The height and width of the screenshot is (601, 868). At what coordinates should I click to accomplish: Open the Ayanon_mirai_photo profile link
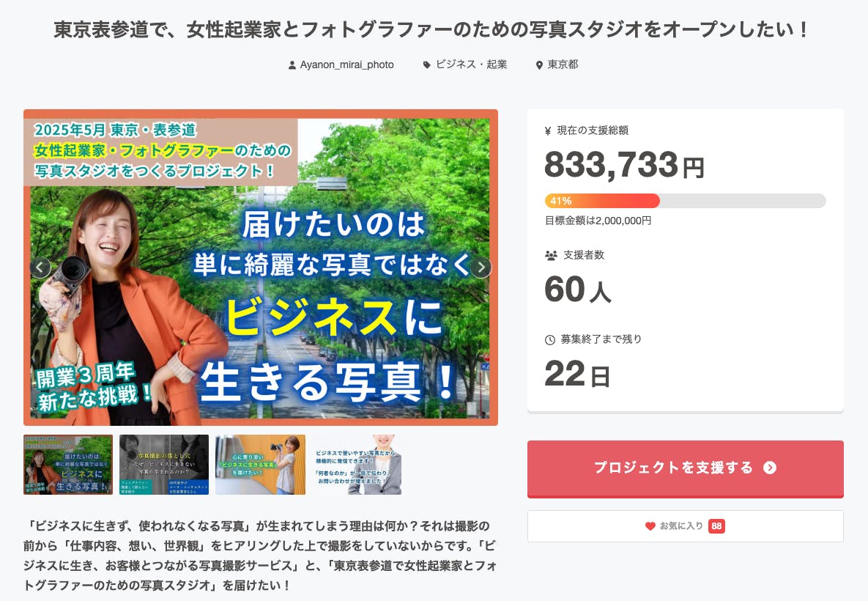click(x=346, y=64)
